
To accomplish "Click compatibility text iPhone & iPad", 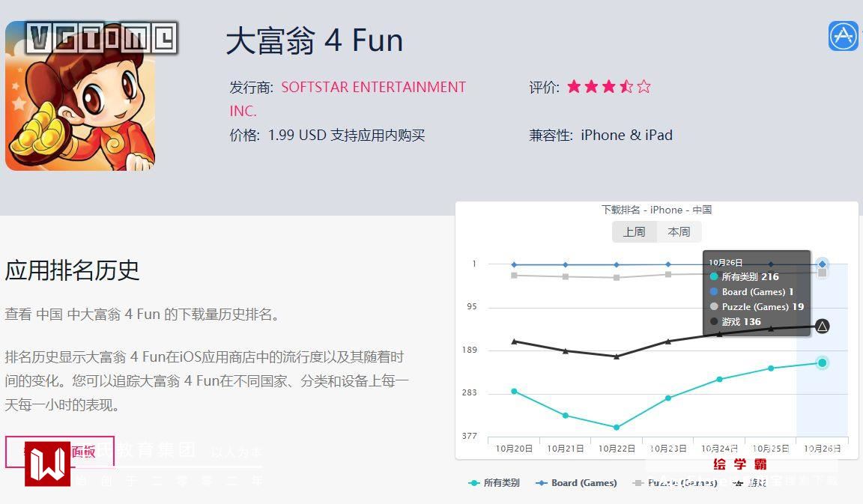I will [627, 136].
